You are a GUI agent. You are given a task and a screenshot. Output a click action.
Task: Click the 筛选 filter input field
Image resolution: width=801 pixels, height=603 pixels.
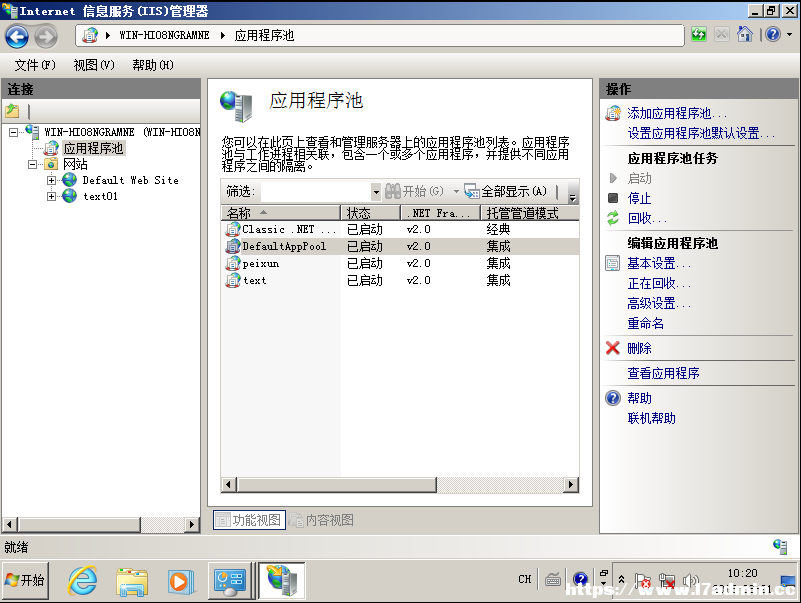point(316,192)
